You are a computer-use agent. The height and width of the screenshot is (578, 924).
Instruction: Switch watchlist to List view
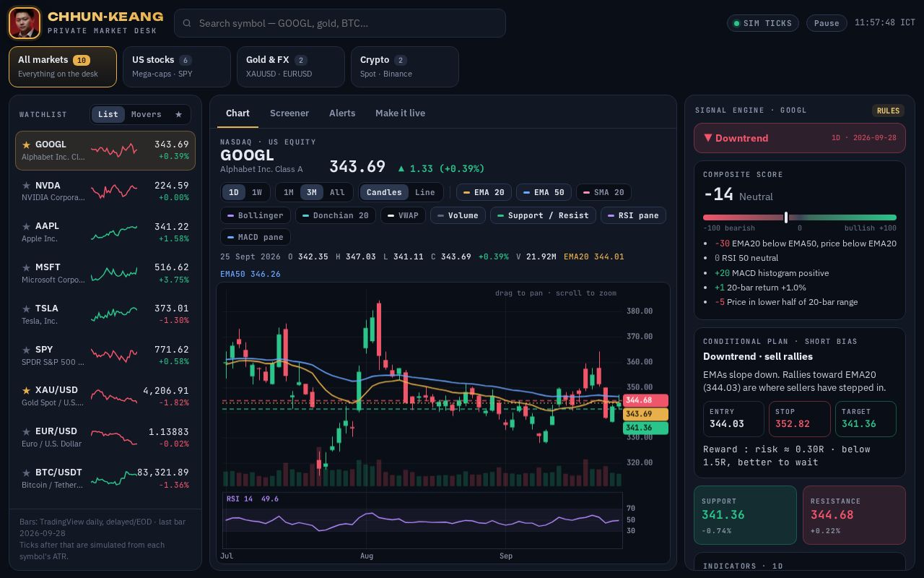point(108,114)
